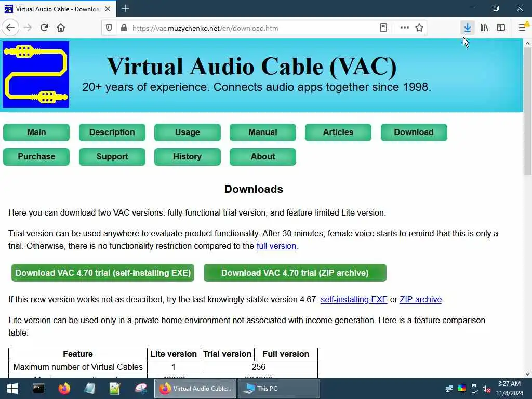The height and width of the screenshot is (399, 532).
Task: View the History page
Action: click(x=187, y=156)
